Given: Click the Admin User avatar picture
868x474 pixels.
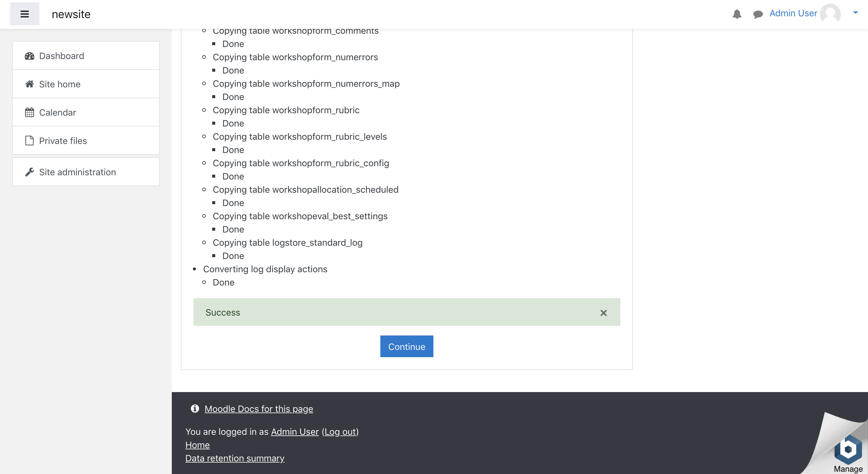Looking at the screenshot, I should [830, 14].
